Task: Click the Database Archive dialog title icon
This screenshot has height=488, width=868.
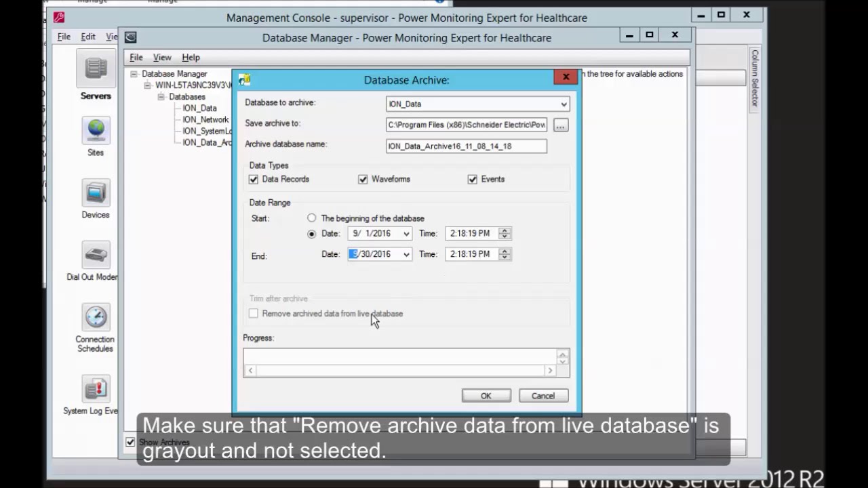Action: [x=244, y=80]
